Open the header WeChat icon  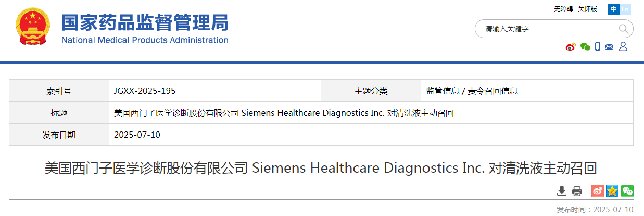[585, 47]
